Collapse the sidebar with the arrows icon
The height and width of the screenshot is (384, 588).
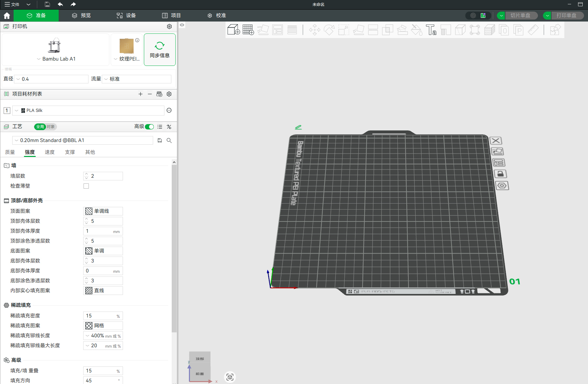[x=182, y=25]
